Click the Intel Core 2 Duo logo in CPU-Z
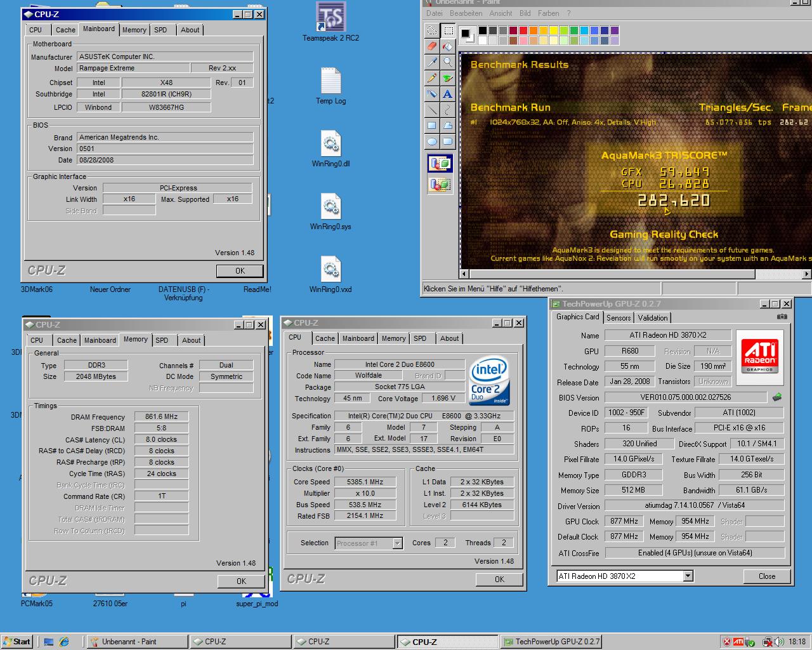Image resolution: width=812 pixels, height=650 pixels. 490,381
